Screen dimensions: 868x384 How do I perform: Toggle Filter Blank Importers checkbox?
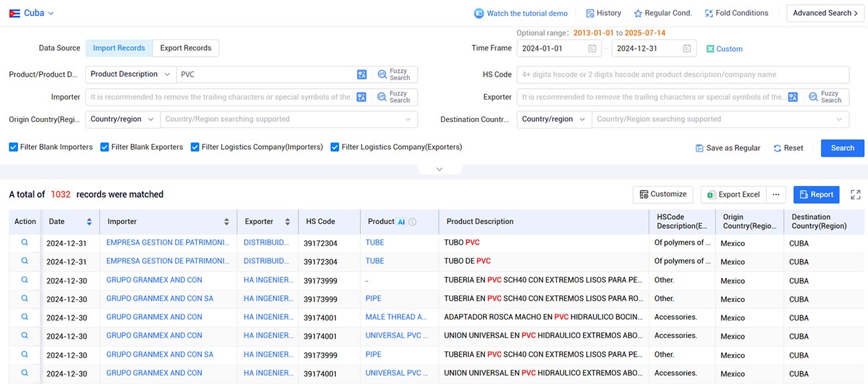pyautogui.click(x=13, y=147)
